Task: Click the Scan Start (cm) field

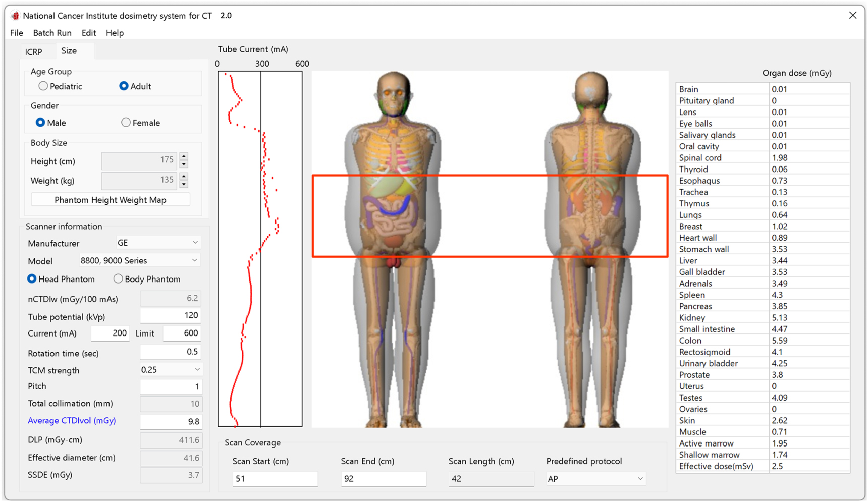Action: tap(275, 479)
